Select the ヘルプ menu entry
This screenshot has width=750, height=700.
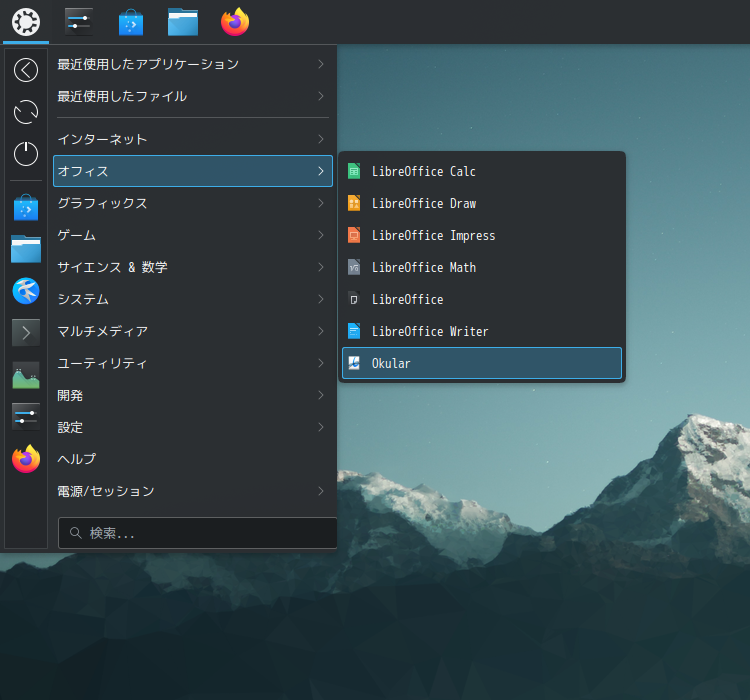[x=193, y=459]
